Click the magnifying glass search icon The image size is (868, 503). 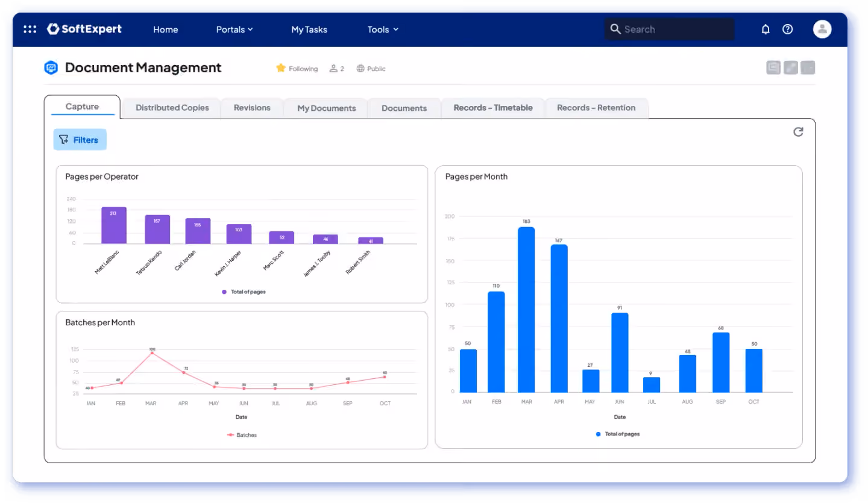(x=615, y=29)
